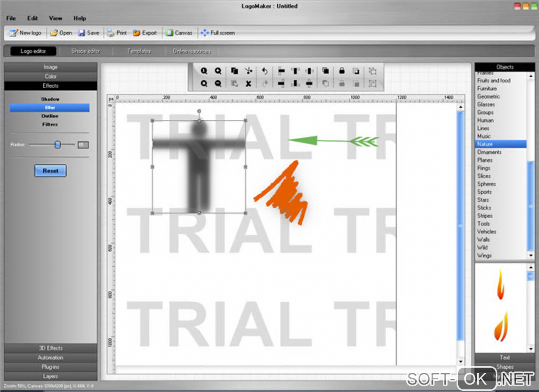This screenshot has width=539, height=392.
Task: Delete selection with the X icon
Action: click(x=248, y=83)
